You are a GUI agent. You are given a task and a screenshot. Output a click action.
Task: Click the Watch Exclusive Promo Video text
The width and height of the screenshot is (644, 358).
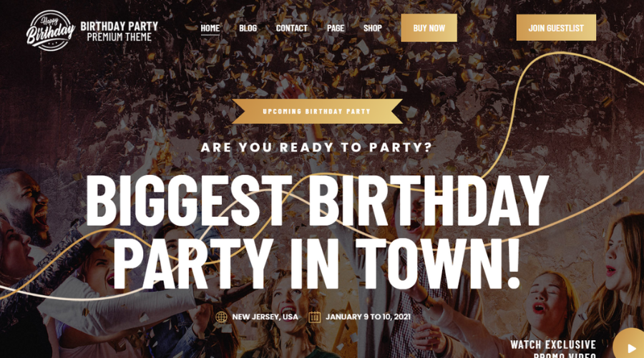[x=553, y=349]
